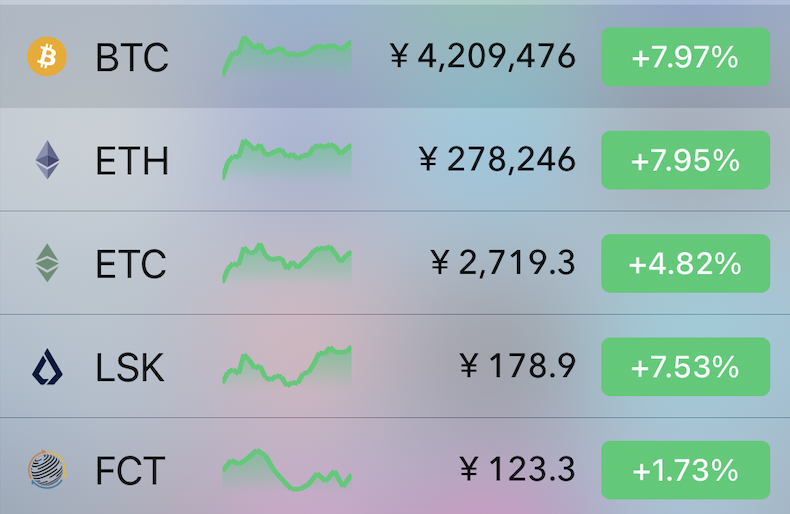Click the LSK +7.53% change badge
790x514 pixels.
tap(685, 367)
